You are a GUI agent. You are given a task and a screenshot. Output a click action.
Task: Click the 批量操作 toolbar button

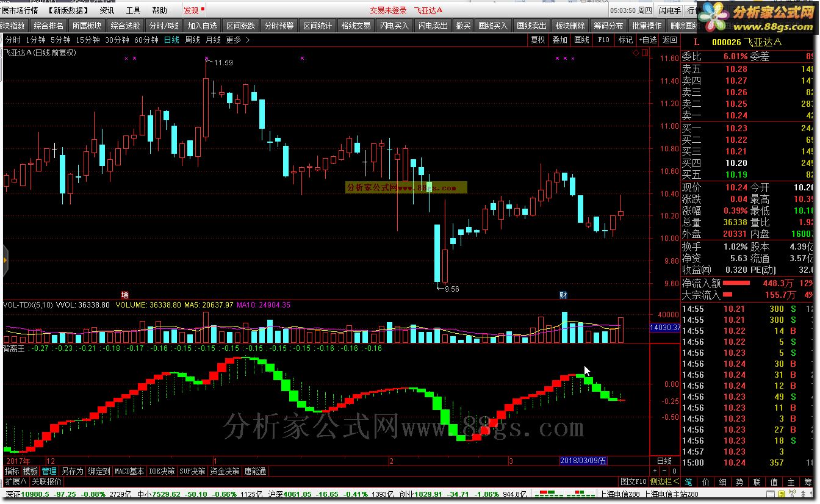pos(647,26)
